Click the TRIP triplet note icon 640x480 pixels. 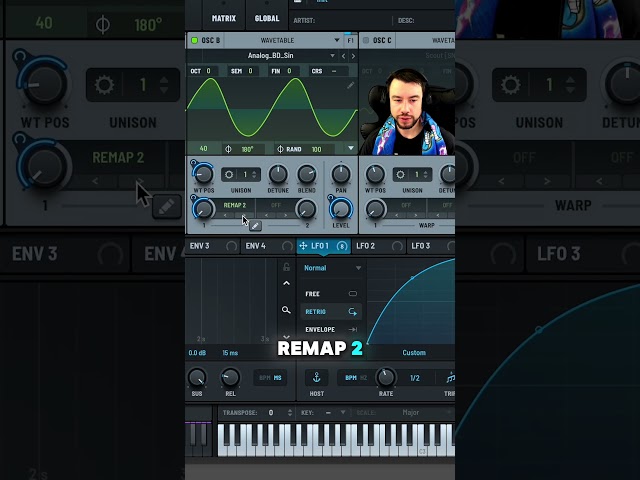point(450,378)
